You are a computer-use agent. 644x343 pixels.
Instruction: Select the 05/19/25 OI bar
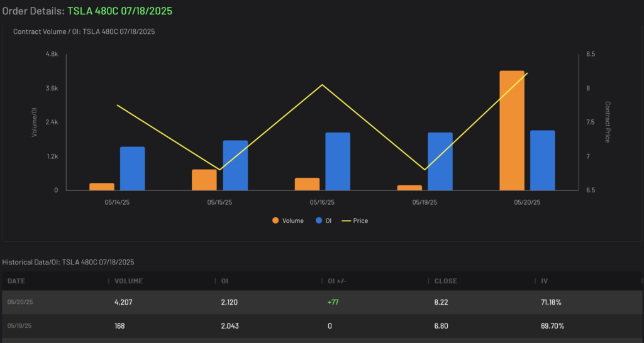(440, 161)
